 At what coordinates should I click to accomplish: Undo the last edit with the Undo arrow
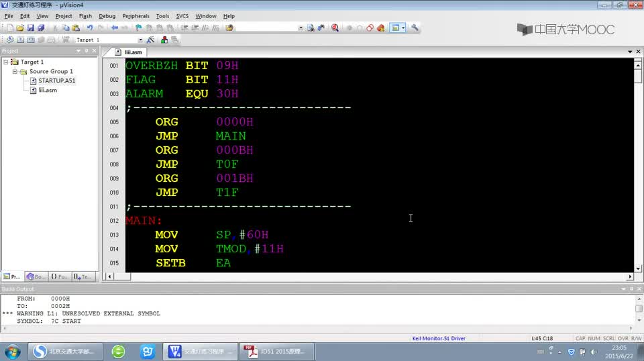(x=90, y=28)
